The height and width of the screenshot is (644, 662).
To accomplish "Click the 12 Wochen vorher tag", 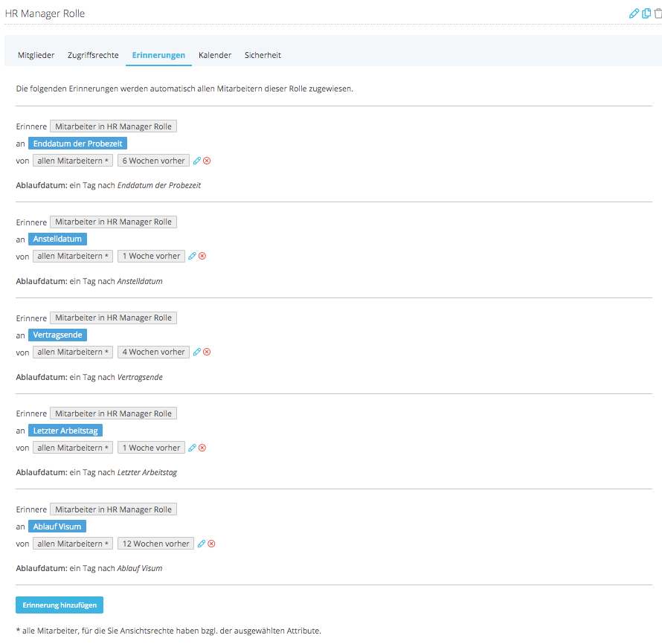I will 155,544.
